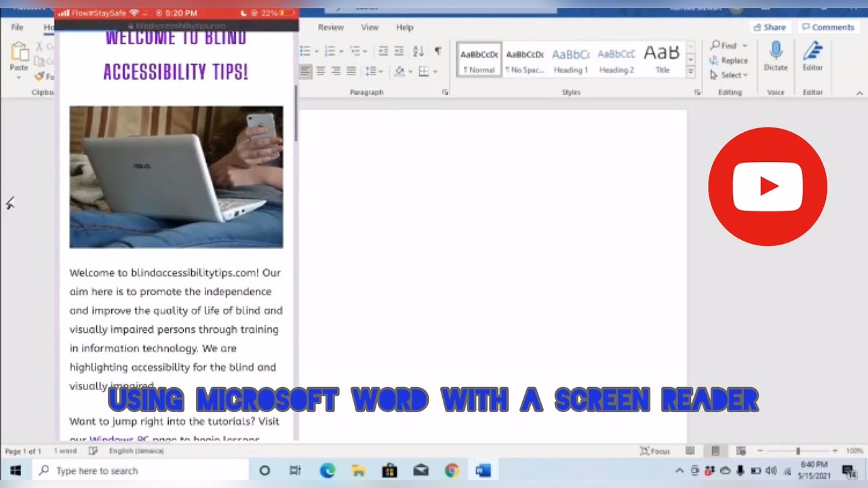Click the English (Jamaica) language indicator
This screenshot has width=868, height=488.
tap(136, 451)
